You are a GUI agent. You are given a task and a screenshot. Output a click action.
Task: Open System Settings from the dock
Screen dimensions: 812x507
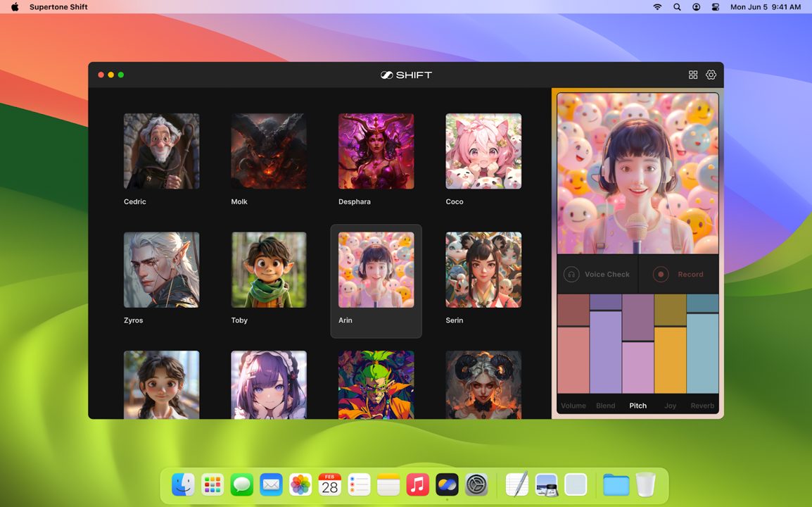point(476,484)
